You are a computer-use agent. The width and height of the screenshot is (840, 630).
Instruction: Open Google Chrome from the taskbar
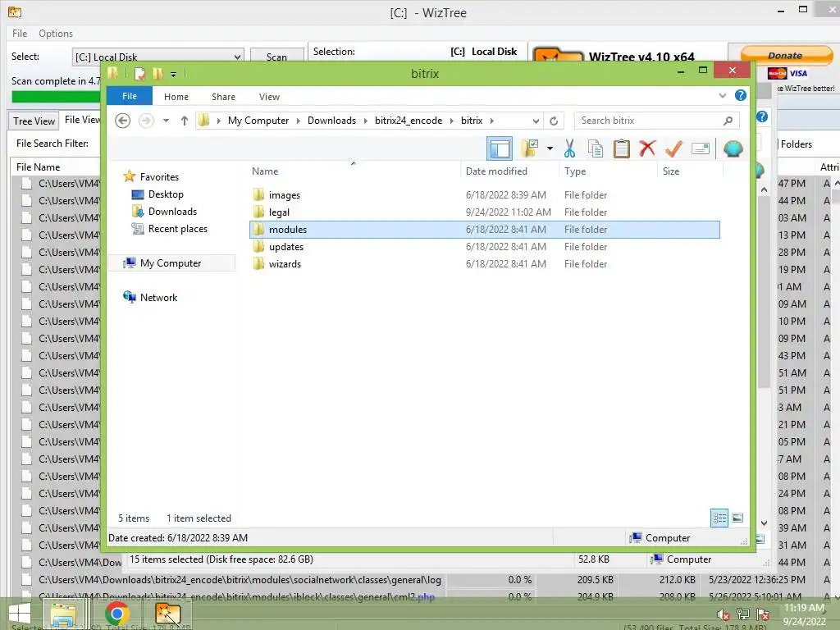pos(116,614)
